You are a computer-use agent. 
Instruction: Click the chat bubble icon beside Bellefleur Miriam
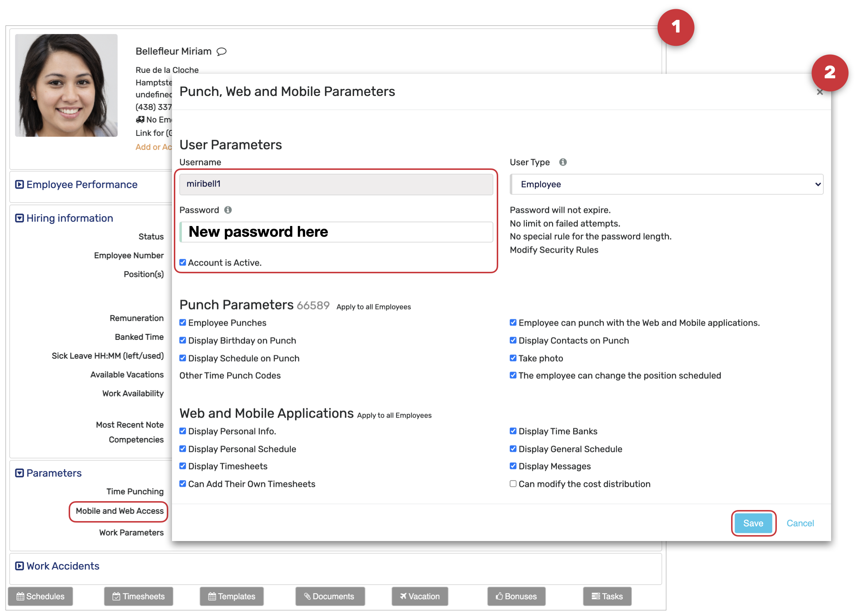pyautogui.click(x=222, y=51)
